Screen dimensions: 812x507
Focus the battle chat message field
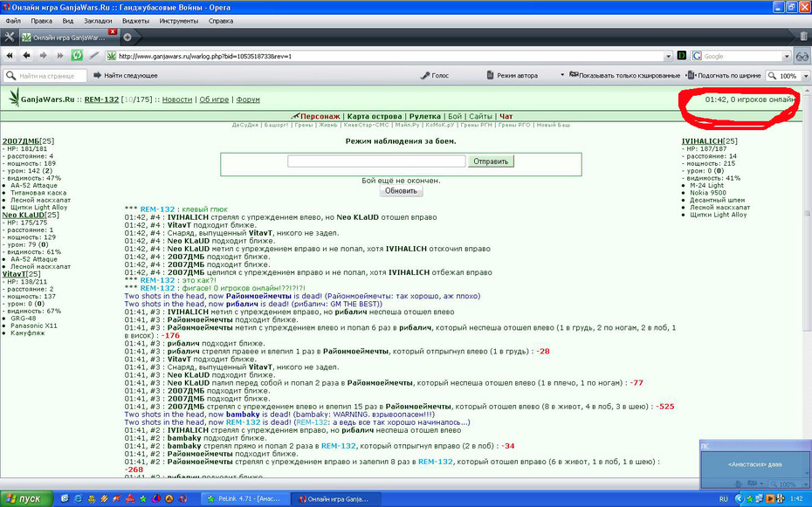(x=376, y=161)
